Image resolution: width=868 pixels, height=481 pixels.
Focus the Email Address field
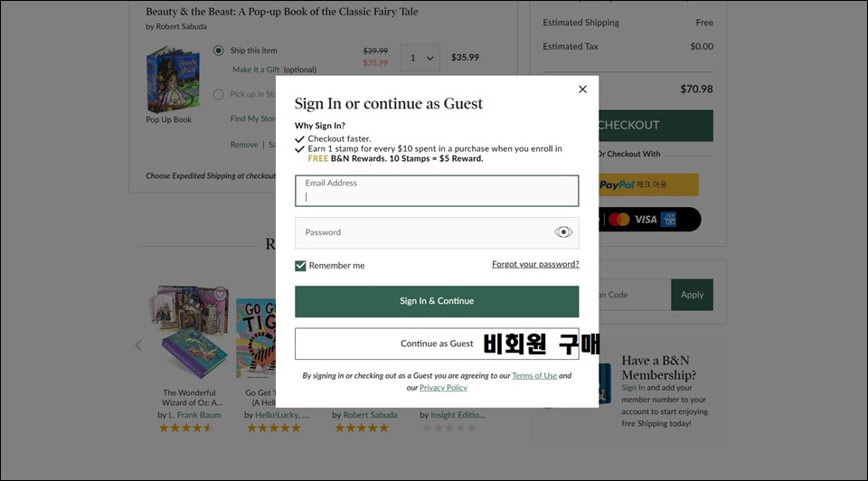coord(437,191)
